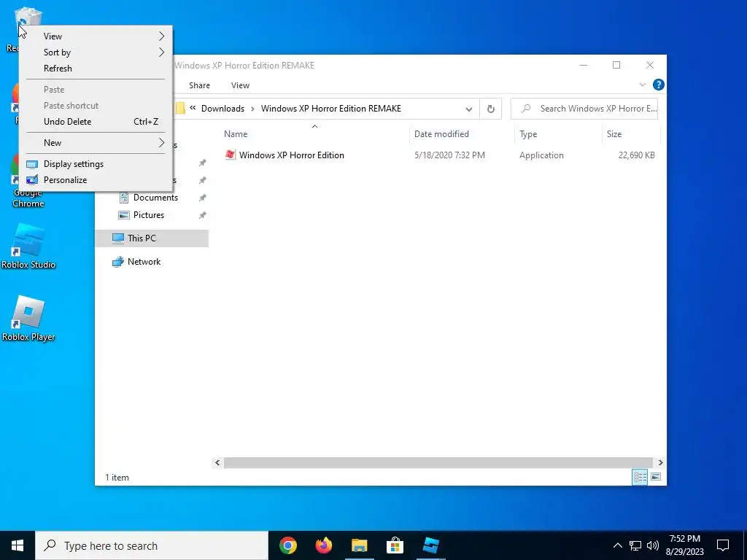This screenshot has width=747, height=560.
Task: Open the View submenu in context menu
Action: (x=96, y=36)
